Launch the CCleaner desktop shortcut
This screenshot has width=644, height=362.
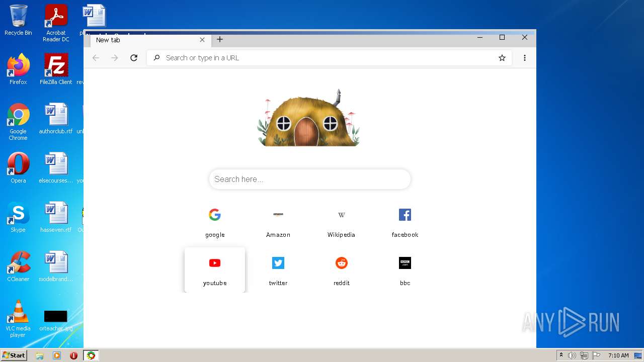tap(18, 266)
